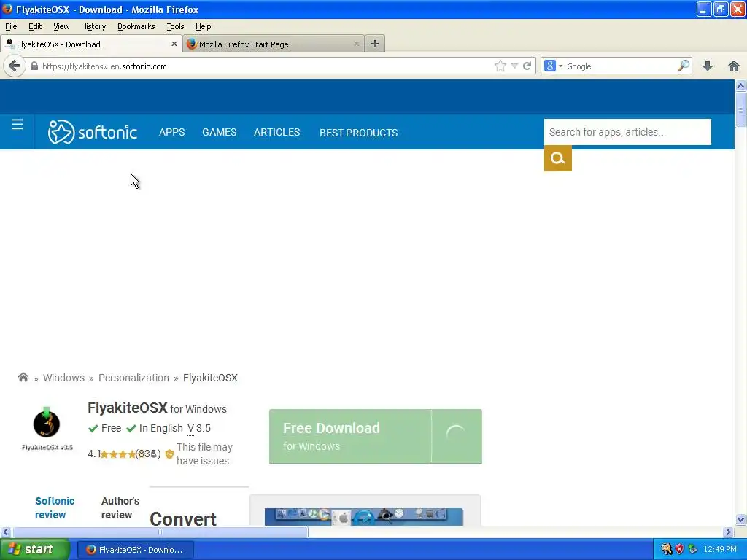
Task: Open the Bookmarks menu
Action: pos(136,26)
